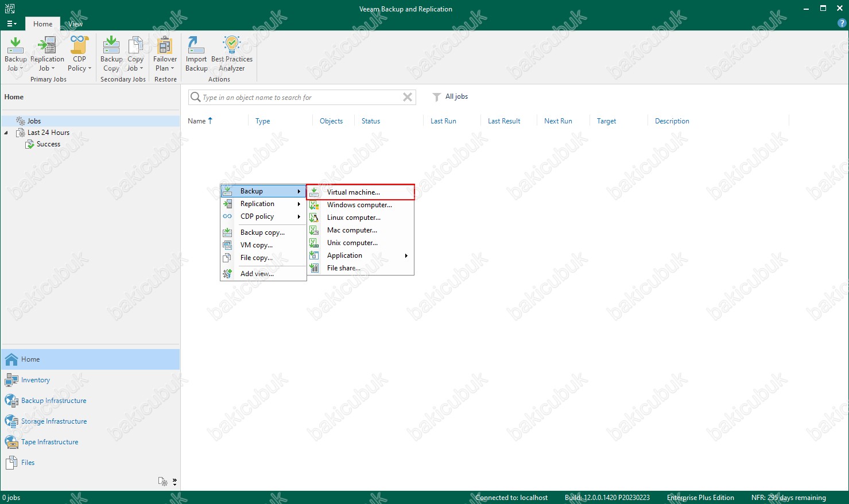Select Windows computer... in the Backup submenu
Image resolution: width=849 pixels, height=504 pixels.
tap(360, 205)
